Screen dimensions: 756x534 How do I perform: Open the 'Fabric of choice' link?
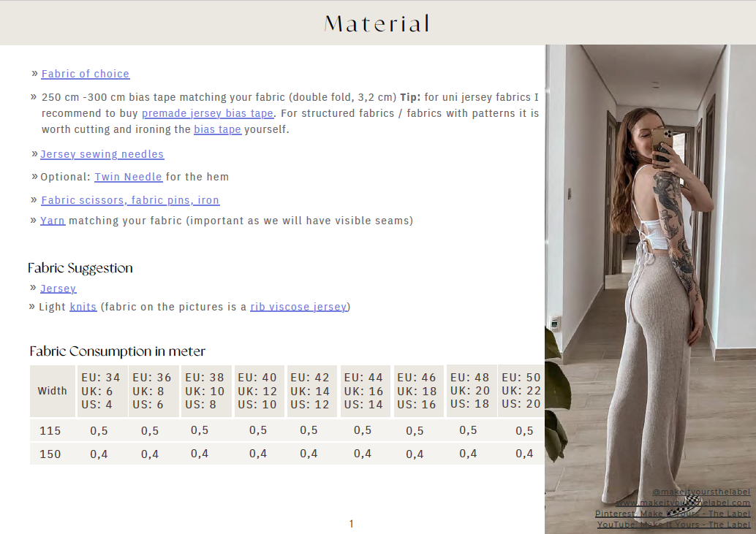coord(85,74)
